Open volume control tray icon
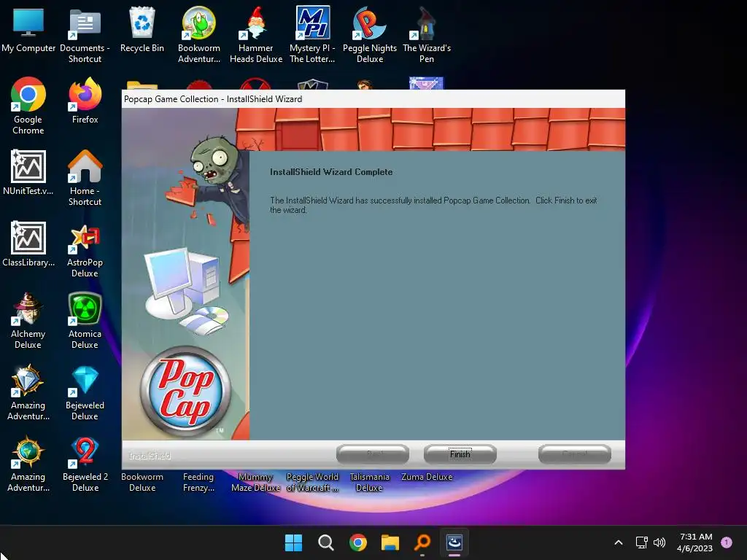Viewport: 747px width, 560px height. [x=659, y=542]
